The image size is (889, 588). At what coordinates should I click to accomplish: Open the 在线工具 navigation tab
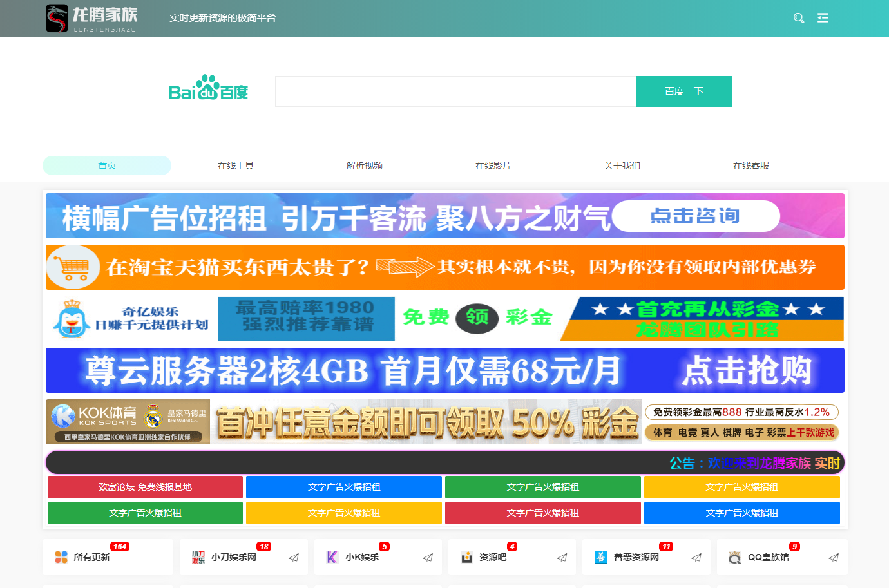coord(236,166)
